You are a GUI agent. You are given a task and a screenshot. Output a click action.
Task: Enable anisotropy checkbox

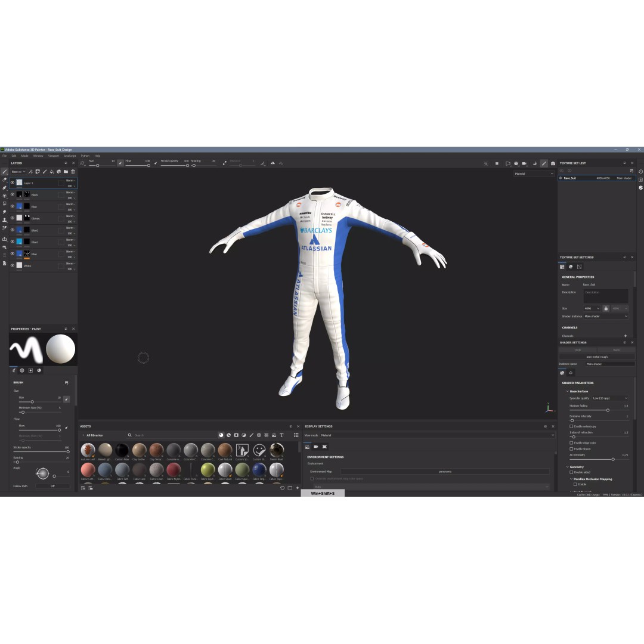(571, 426)
